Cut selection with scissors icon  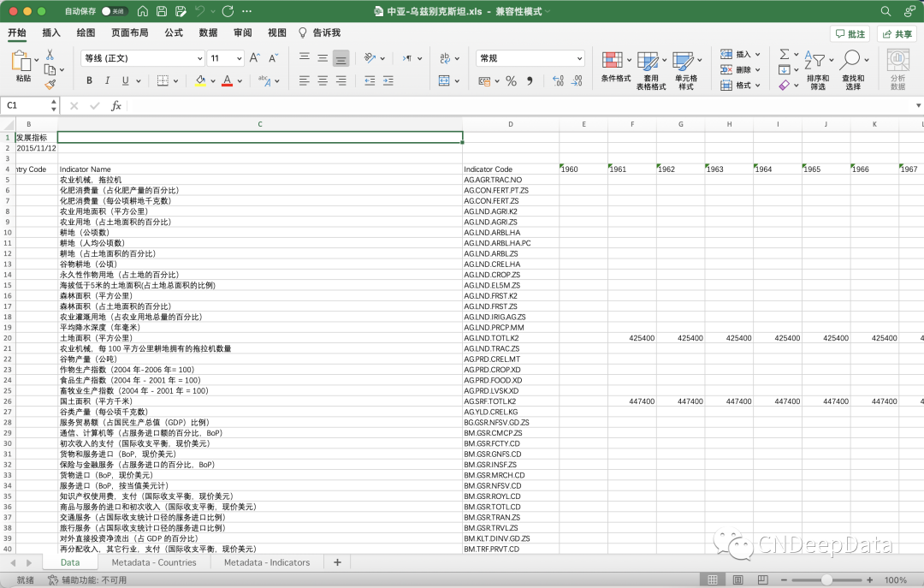coord(50,54)
